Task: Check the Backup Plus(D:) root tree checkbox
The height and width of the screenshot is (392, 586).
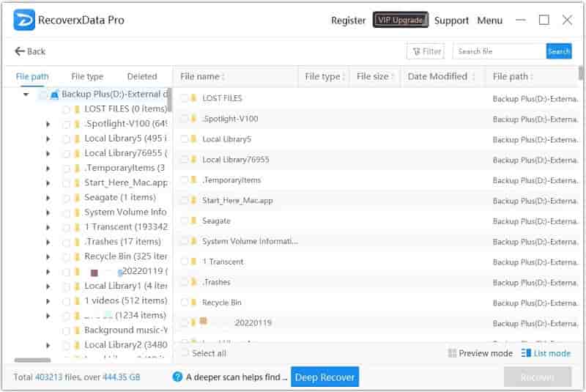Action: click(43, 95)
